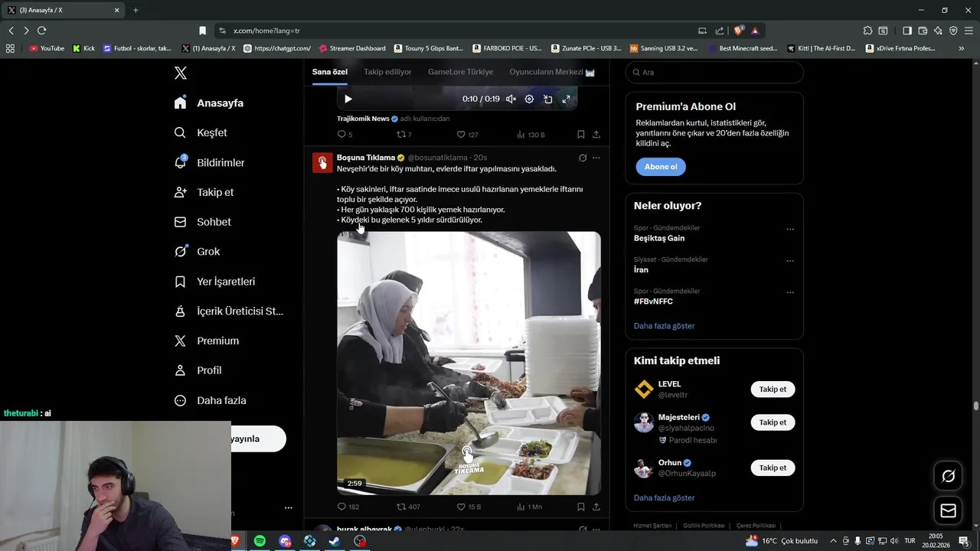This screenshot has height=551, width=980.
Task: Unmute the Trajikomik News video
Action: coord(511,99)
